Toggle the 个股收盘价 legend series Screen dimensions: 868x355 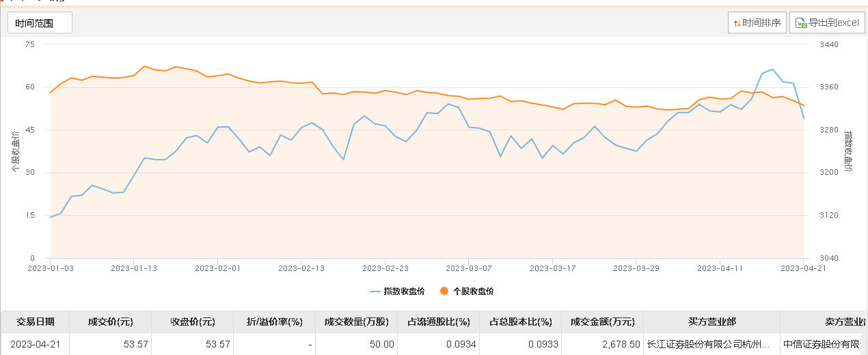pos(473,291)
